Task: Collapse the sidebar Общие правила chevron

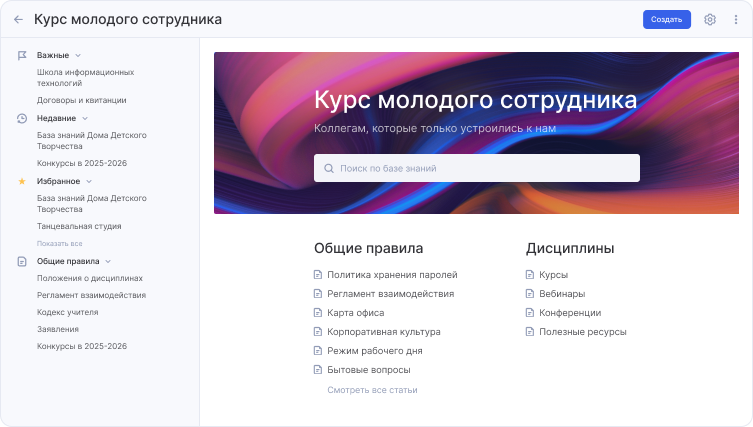Action: (x=108, y=261)
